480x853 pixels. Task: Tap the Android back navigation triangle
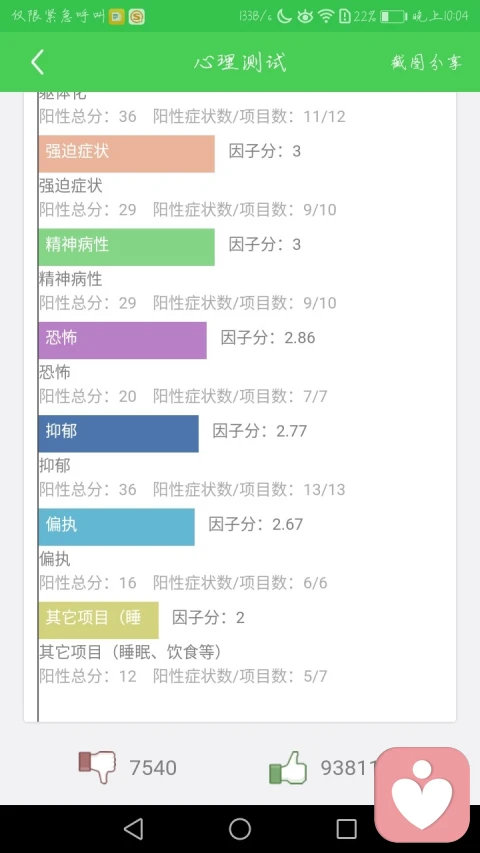[x=133, y=829]
